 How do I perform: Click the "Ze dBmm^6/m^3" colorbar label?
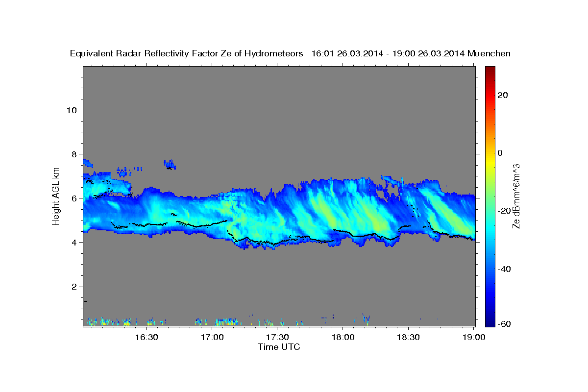pos(515,196)
